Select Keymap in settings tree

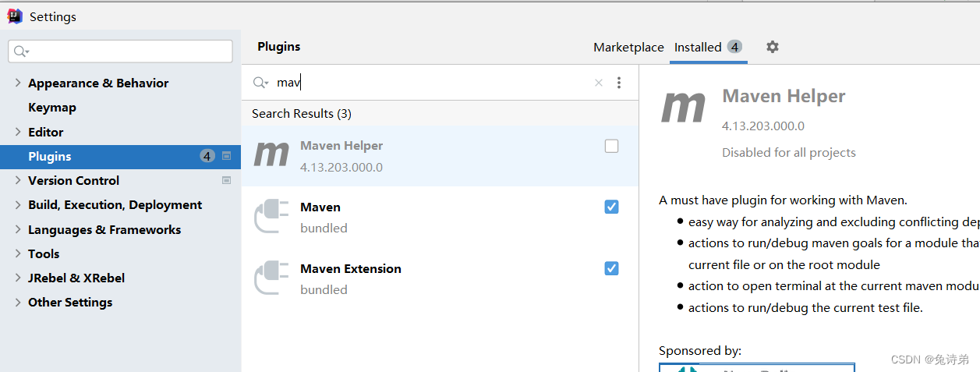pyautogui.click(x=52, y=108)
